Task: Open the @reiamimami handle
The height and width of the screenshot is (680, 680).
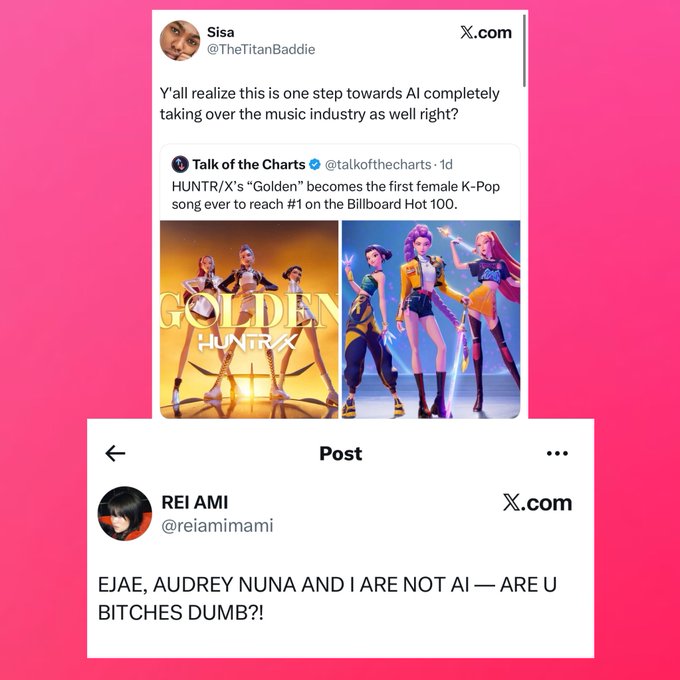Action: [x=217, y=526]
